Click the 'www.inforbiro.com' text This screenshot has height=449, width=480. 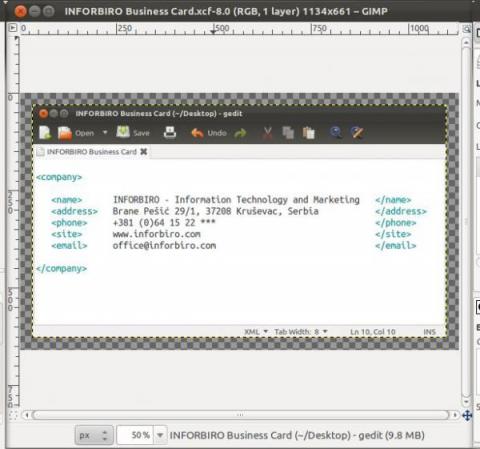click(157, 234)
